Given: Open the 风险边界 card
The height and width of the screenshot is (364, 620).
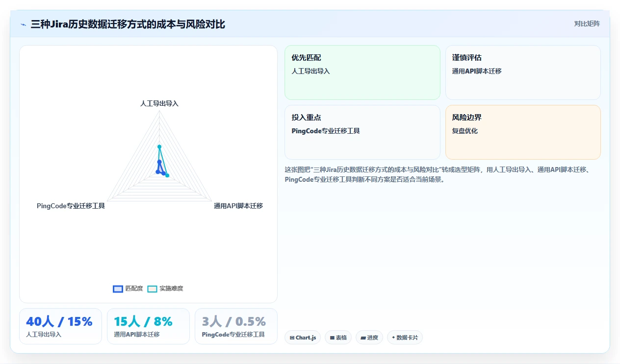Looking at the screenshot, I should tap(523, 132).
